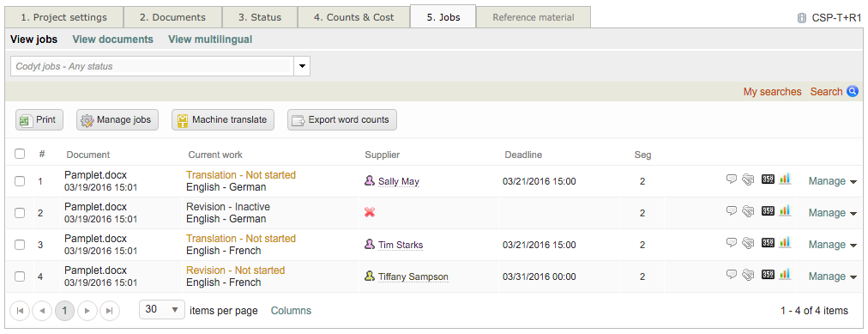
Task: Click the Machine translate button
Action: [223, 119]
